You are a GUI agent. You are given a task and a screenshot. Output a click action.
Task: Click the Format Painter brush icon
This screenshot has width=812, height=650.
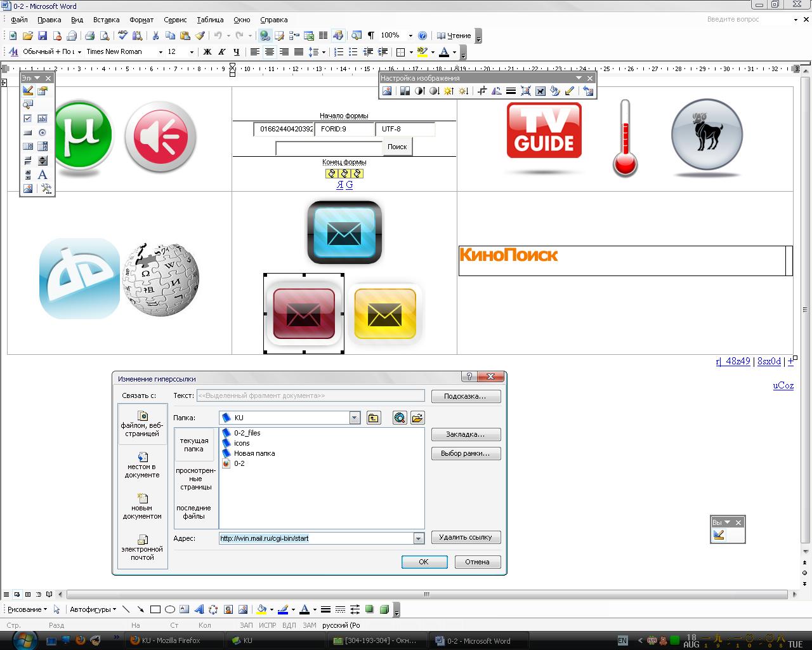tap(200, 36)
